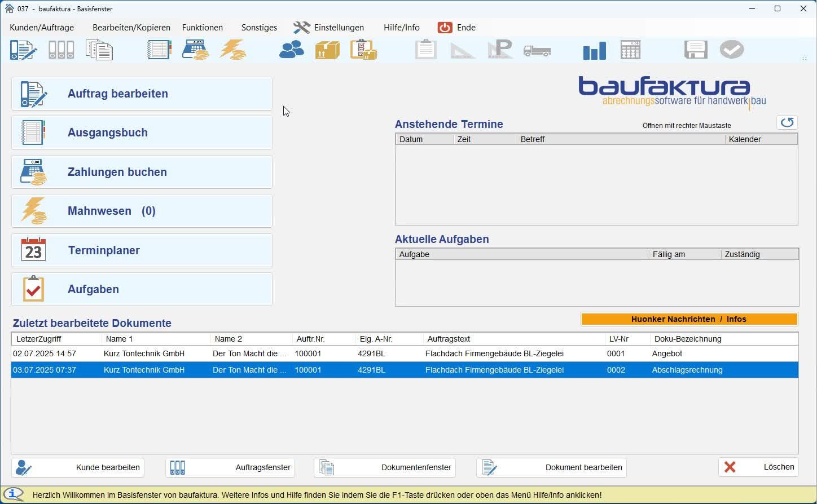
Task: Click the three binders toolbar icon
Action: 61,50
